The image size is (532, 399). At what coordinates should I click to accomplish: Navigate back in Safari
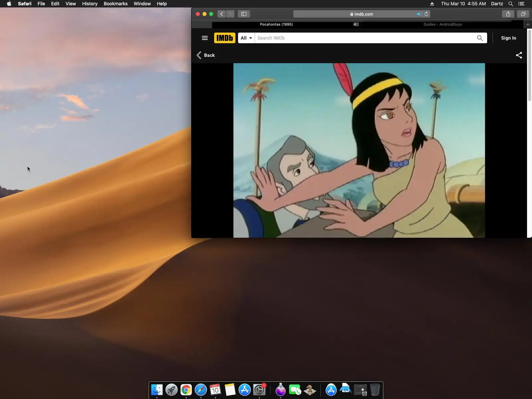coord(222,14)
